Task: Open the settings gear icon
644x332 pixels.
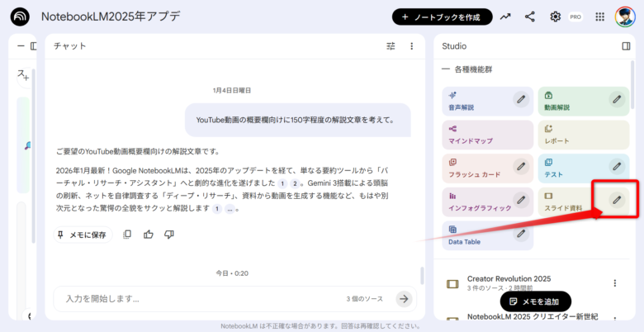Action: coord(556,17)
